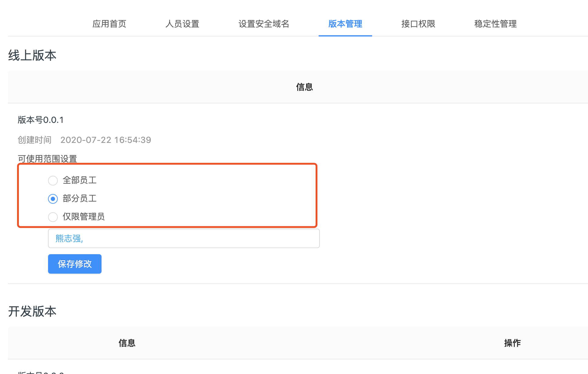Go to the 设置安全域名 tab
The height and width of the screenshot is (374, 588).
coord(264,24)
